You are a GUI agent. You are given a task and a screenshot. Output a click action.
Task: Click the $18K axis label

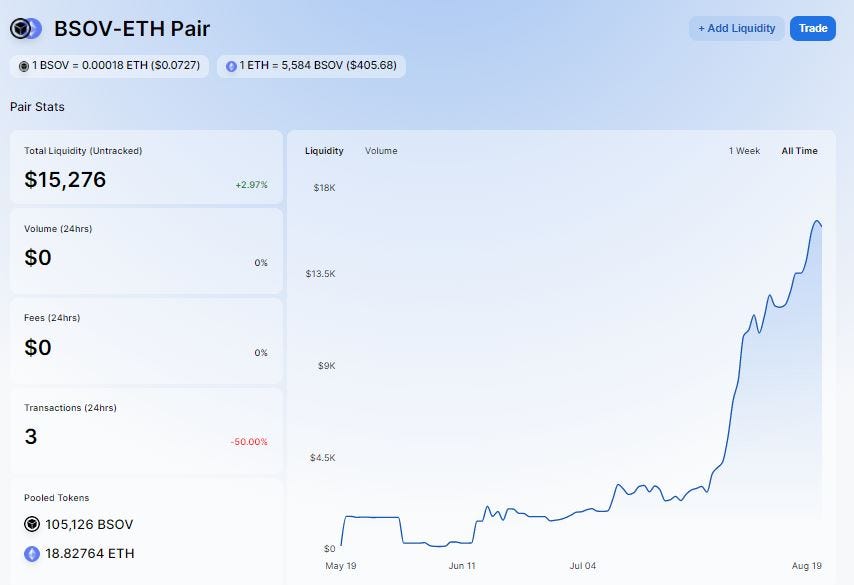(324, 188)
